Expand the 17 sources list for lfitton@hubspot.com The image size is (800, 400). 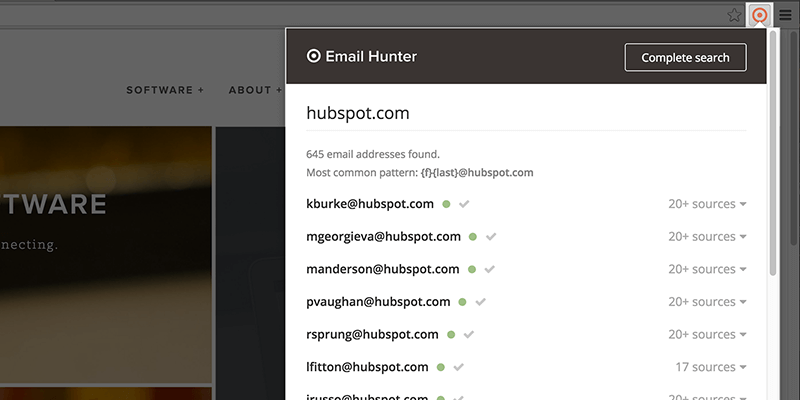(x=711, y=367)
